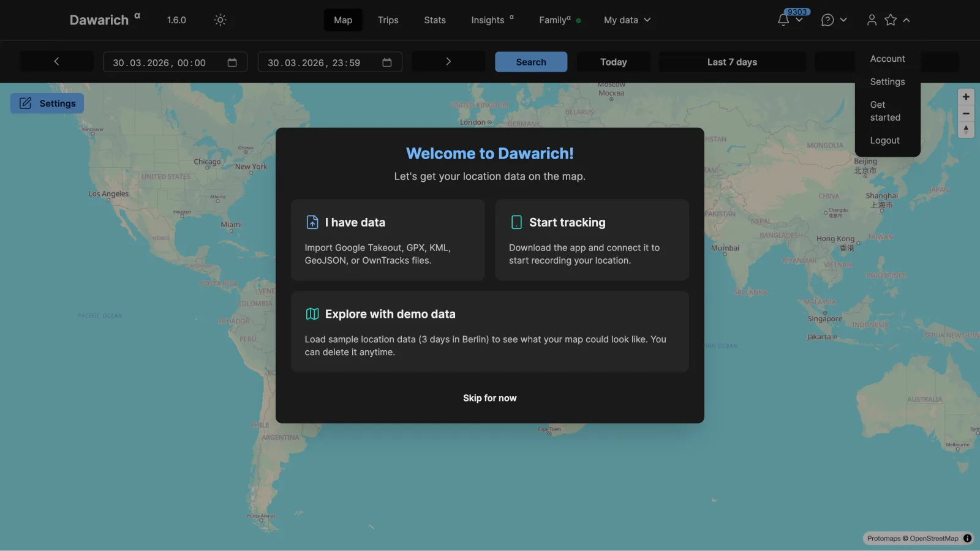Screen dimensions: 980x551
Task: Switch to the Map tab
Action: tap(343, 20)
